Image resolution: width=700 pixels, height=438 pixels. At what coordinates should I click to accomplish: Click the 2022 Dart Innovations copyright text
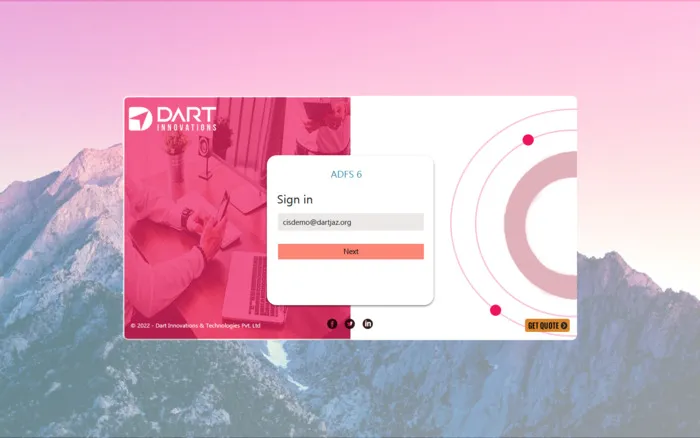(x=195, y=325)
